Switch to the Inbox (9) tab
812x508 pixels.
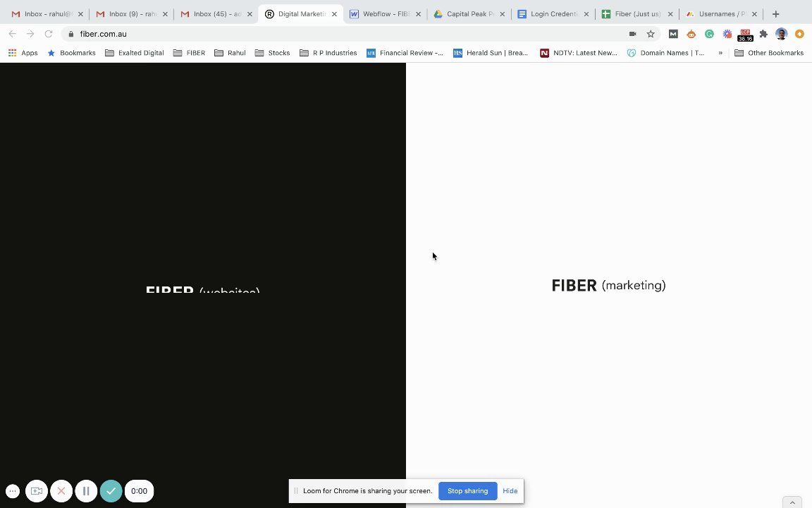[x=131, y=14]
